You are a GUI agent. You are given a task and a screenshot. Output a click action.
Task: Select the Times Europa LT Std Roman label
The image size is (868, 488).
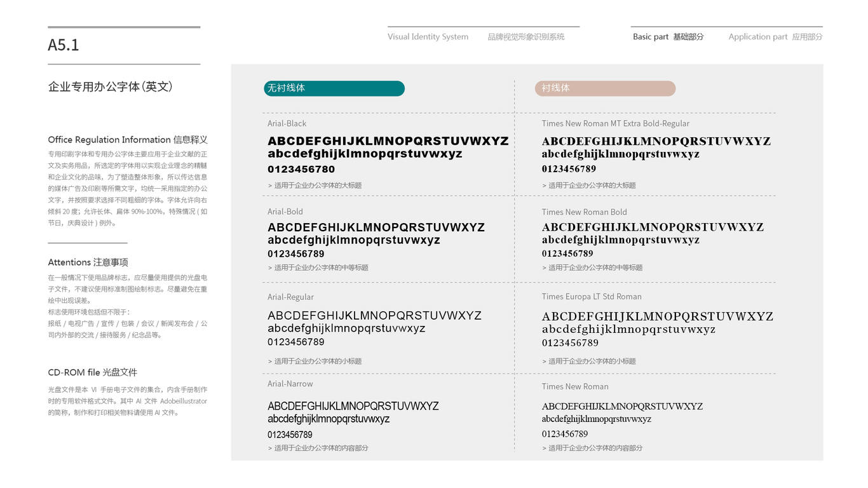(x=592, y=297)
